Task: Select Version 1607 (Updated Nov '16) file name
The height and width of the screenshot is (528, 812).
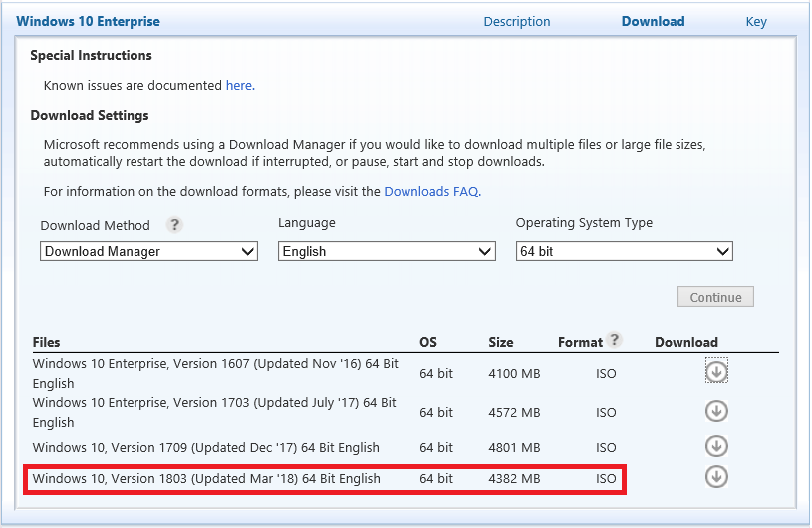Action: coord(215,373)
